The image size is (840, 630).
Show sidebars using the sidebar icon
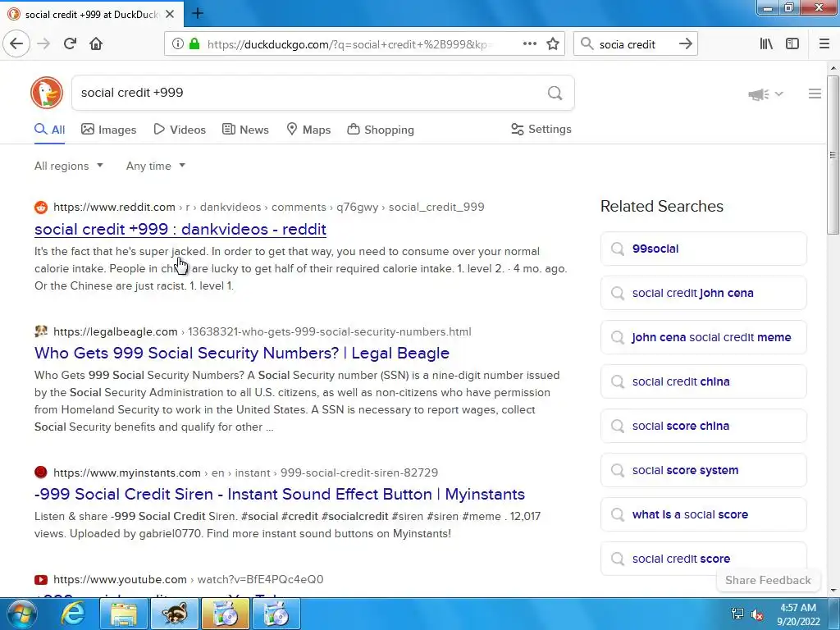(x=792, y=44)
